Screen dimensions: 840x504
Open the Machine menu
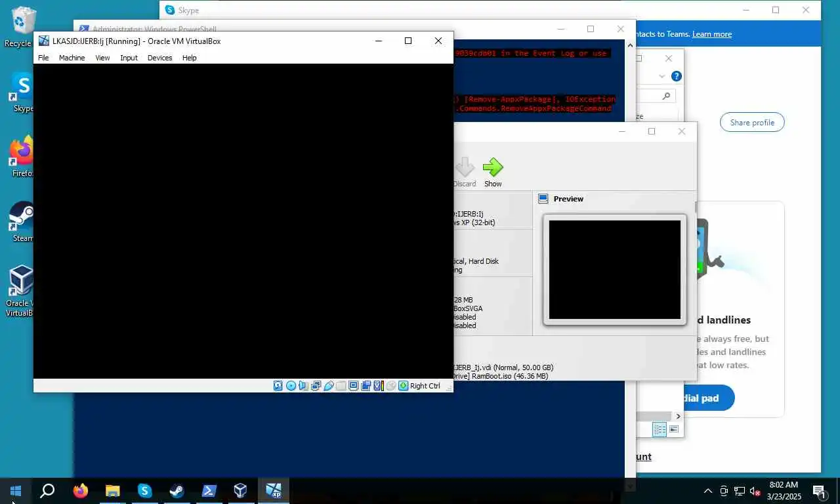click(72, 58)
